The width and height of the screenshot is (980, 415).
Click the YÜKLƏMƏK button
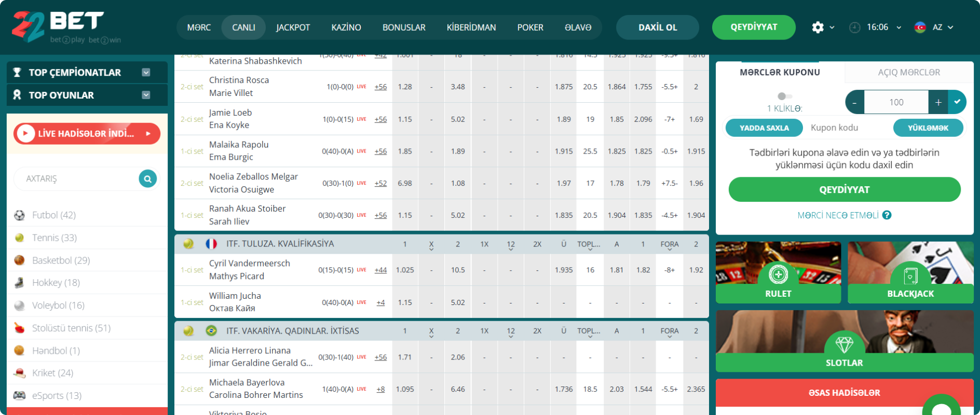point(928,128)
